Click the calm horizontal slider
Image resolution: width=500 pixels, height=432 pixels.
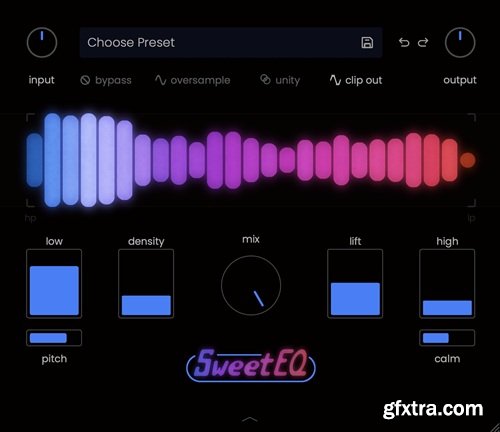(447, 338)
